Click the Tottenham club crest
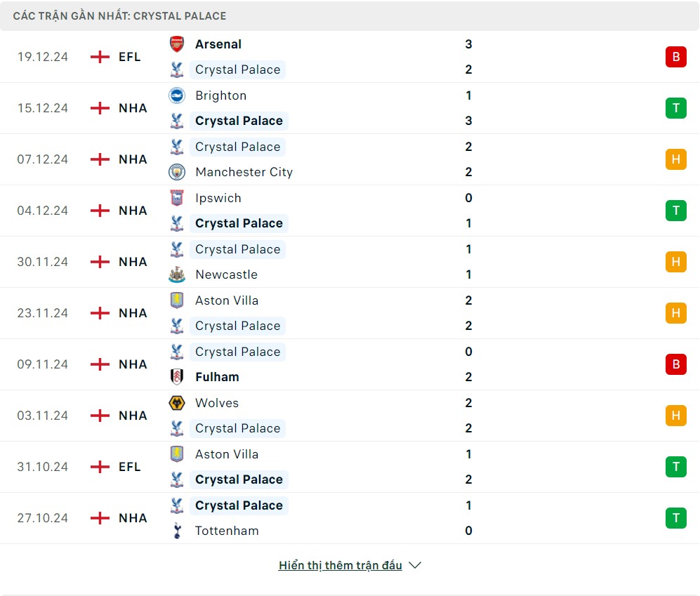 coord(177,531)
